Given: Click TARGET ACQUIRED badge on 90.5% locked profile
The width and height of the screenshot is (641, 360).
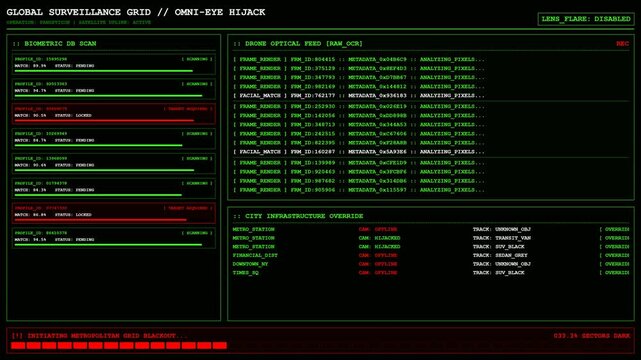Looking at the screenshot, I should pos(188,109).
